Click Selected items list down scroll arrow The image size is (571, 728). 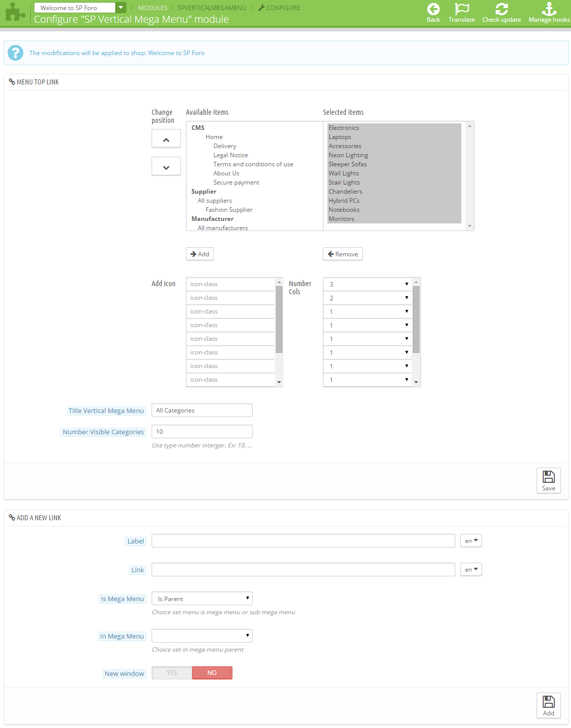click(x=470, y=226)
